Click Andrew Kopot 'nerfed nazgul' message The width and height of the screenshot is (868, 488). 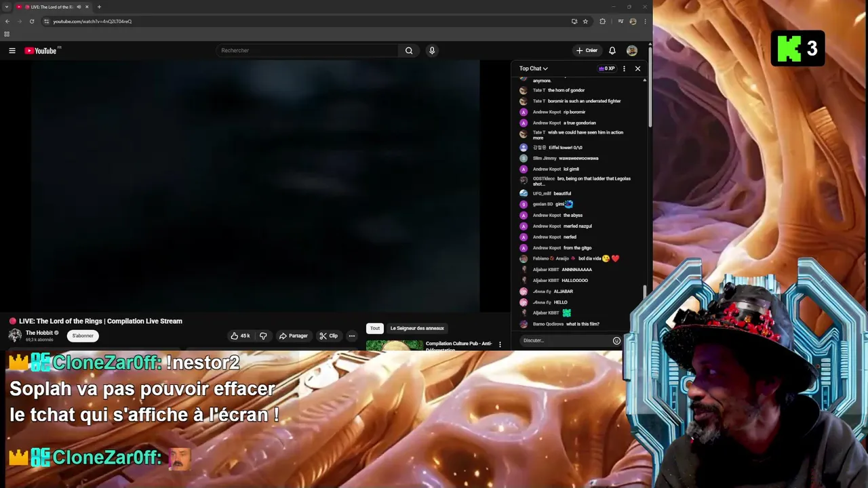pos(578,226)
